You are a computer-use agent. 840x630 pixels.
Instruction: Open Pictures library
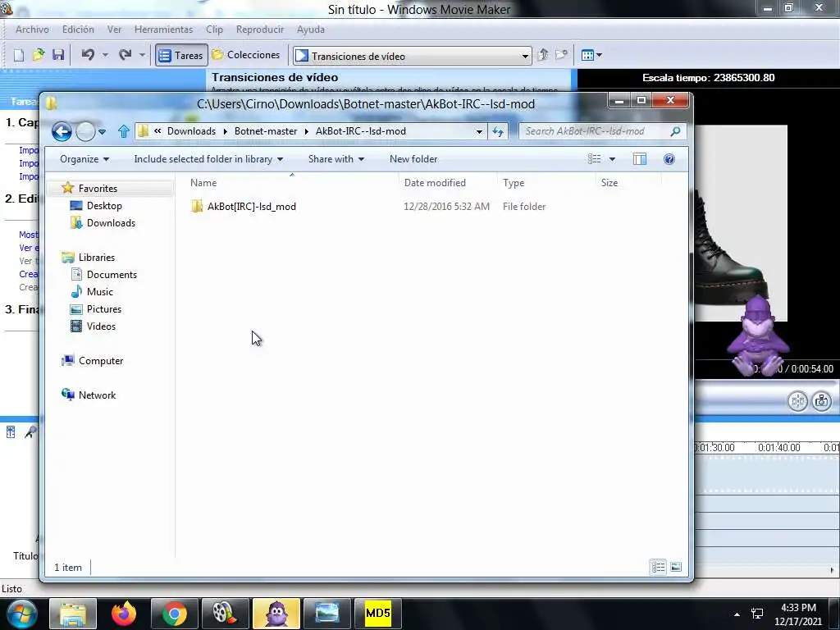pos(104,309)
